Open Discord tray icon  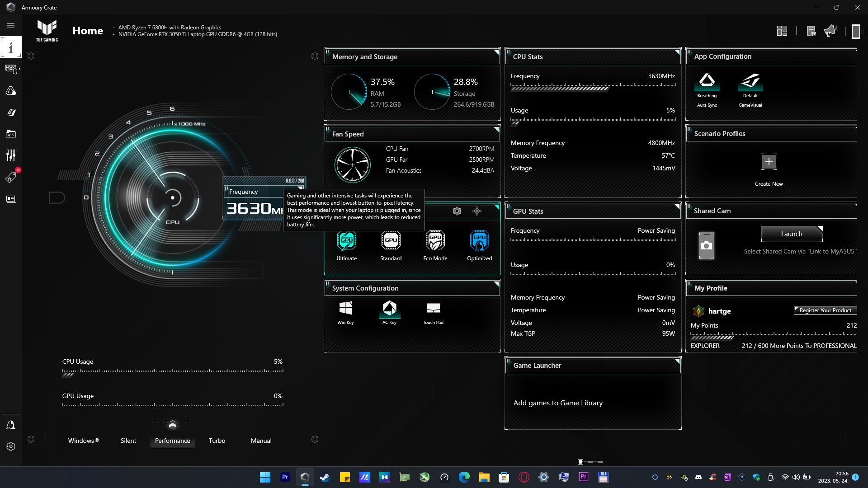(698, 477)
